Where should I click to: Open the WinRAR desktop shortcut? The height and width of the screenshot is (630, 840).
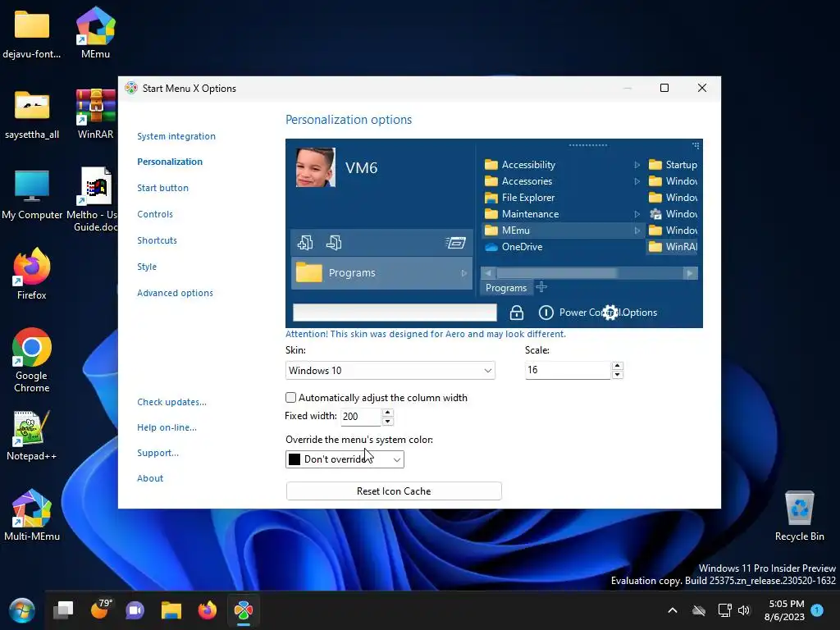pyautogui.click(x=95, y=113)
